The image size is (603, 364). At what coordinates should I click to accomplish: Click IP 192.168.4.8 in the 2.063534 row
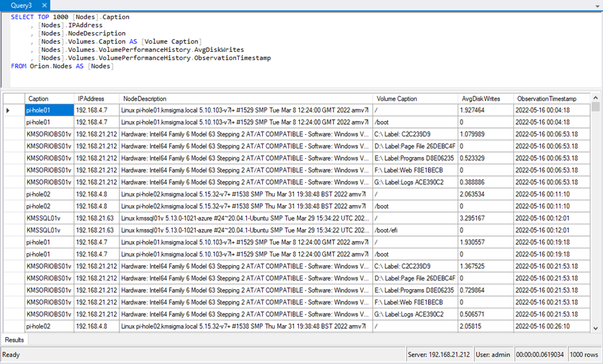pyautogui.click(x=96, y=194)
